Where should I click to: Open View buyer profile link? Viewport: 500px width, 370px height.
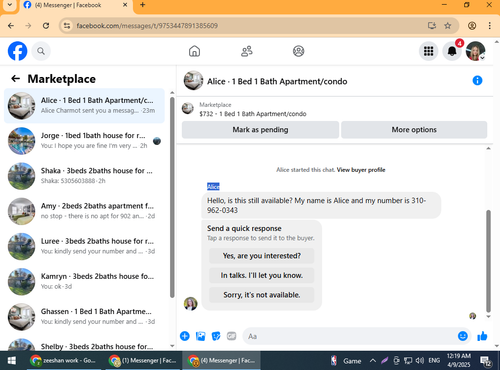point(361,170)
